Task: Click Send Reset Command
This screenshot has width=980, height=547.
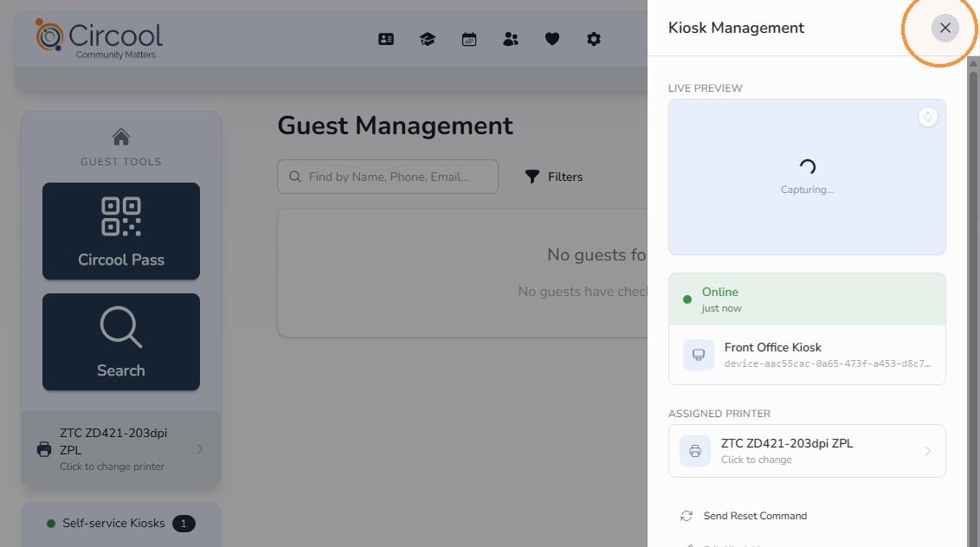Action: click(x=755, y=516)
